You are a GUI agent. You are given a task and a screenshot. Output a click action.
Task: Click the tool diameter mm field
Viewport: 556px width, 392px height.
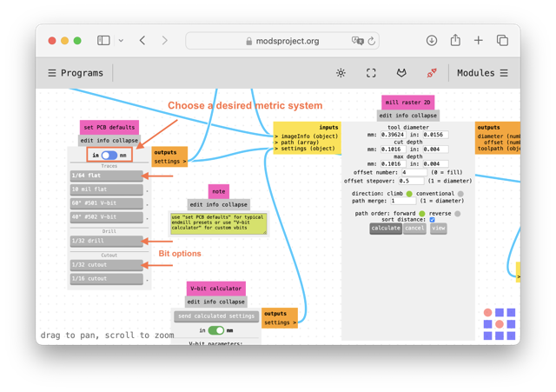pos(394,135)
